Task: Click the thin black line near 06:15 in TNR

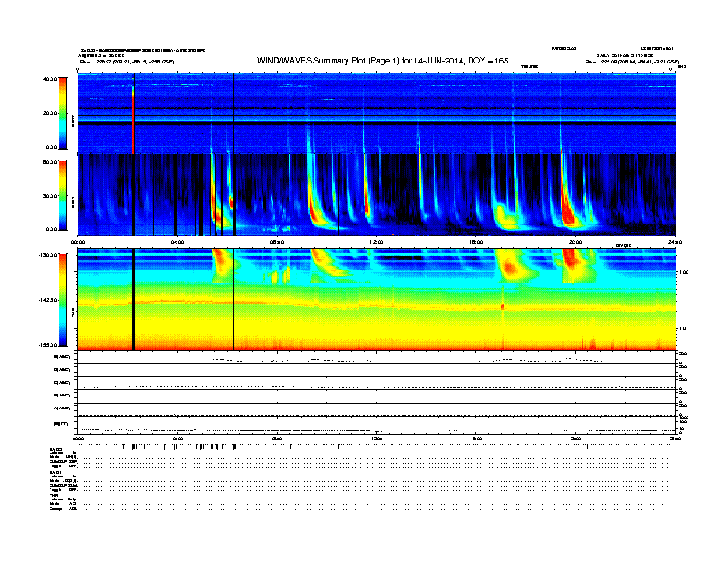Action: (x=233, y=300)
